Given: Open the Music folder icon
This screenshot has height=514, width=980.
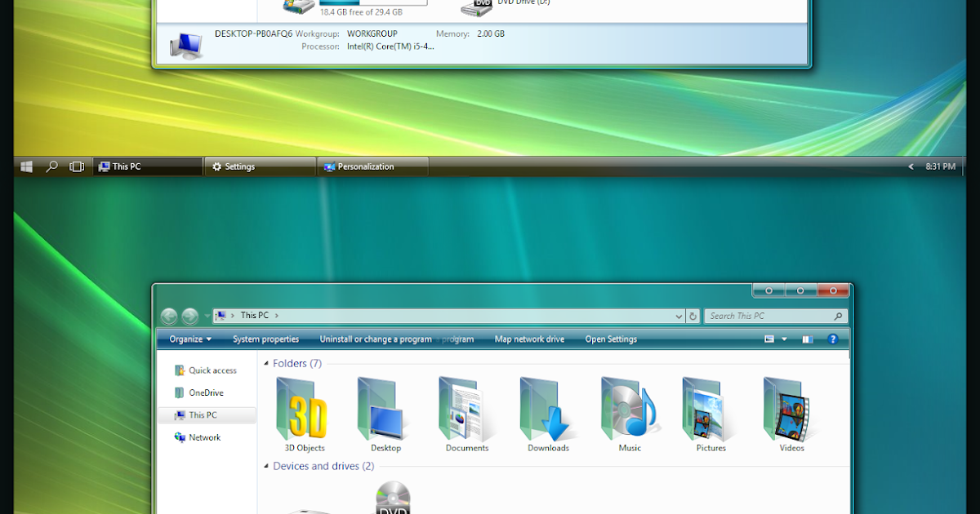Looking at the screenshot, I should (629, 408).
